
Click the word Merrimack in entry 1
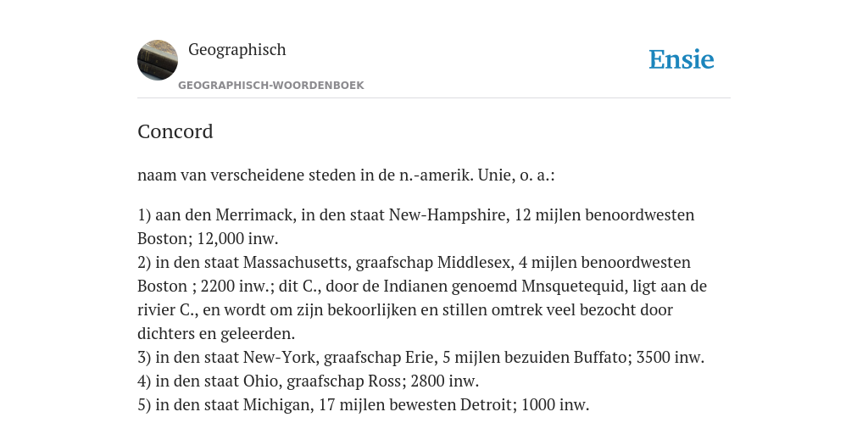(253, 214)
